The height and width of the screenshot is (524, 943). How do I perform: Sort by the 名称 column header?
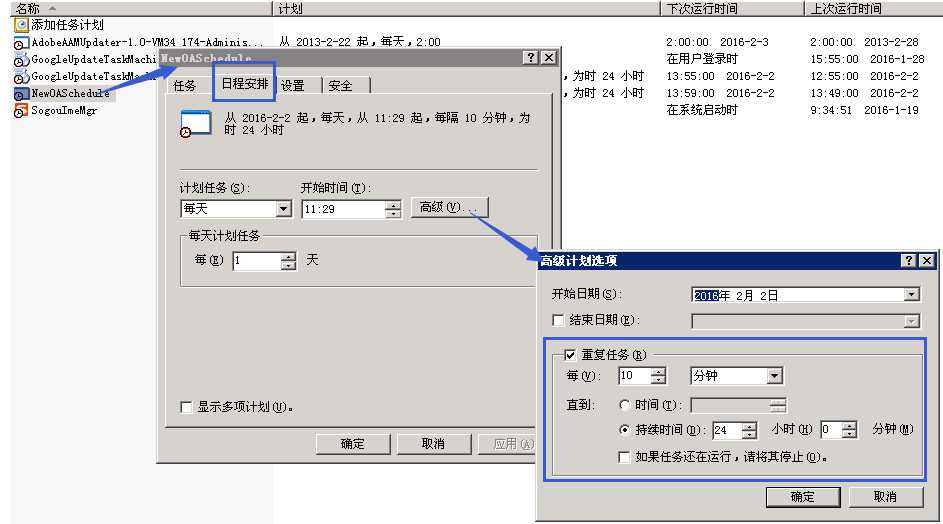pos(141,8)
